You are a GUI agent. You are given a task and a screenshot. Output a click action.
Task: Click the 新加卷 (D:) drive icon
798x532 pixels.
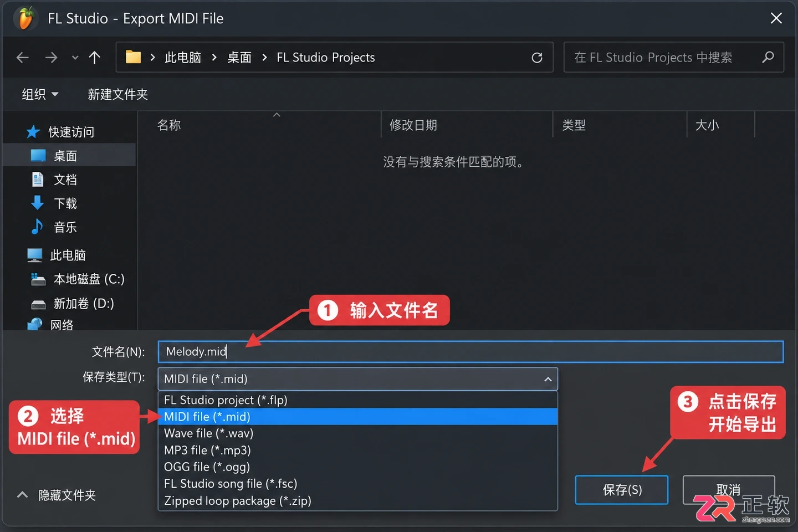point(38,304)
